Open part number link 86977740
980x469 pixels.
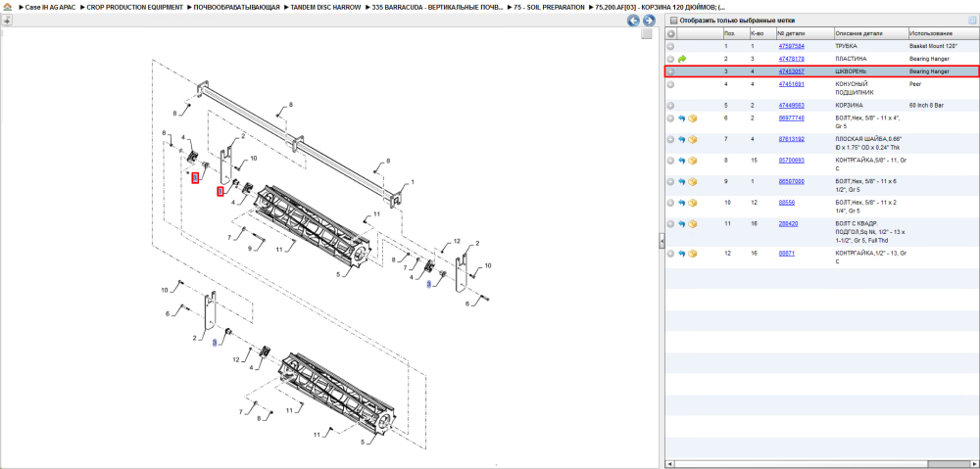pyautogui.click(x=791, y=118)
